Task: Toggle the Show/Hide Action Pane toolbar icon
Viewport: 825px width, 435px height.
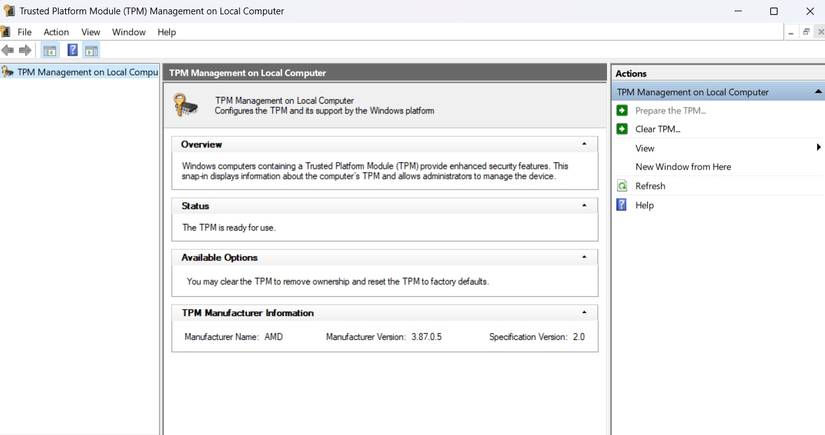Action: click(x=91, y=50)
